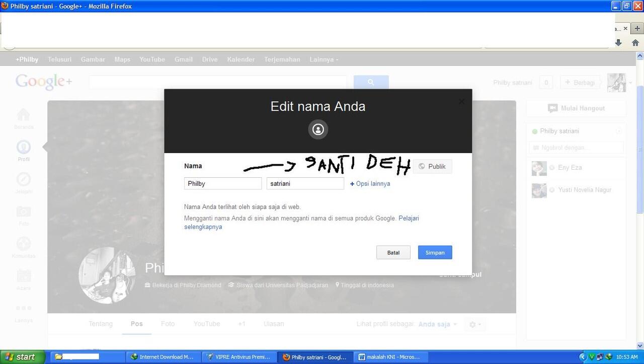Click the Simpan button
644x364 pixels.
tap(435, 252)
